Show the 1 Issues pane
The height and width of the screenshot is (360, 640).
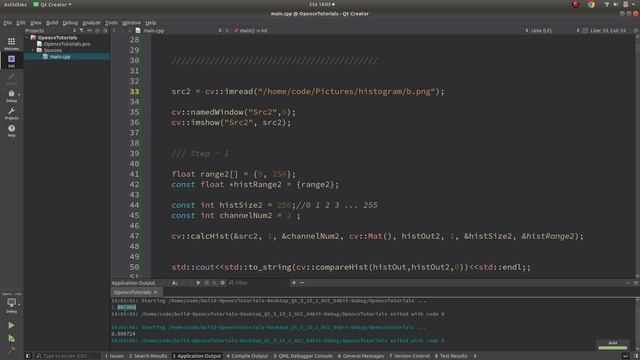pyautogui.click(x=114, y=356)
